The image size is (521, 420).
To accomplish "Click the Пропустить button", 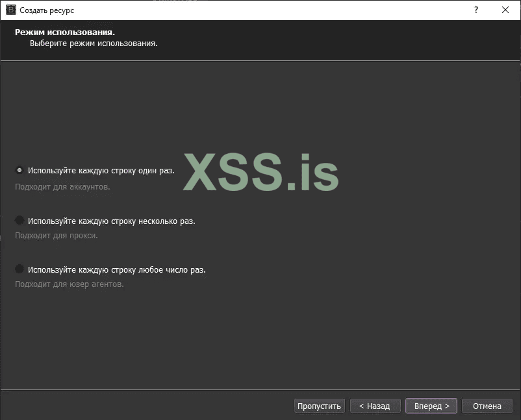I will pos(320,406).
